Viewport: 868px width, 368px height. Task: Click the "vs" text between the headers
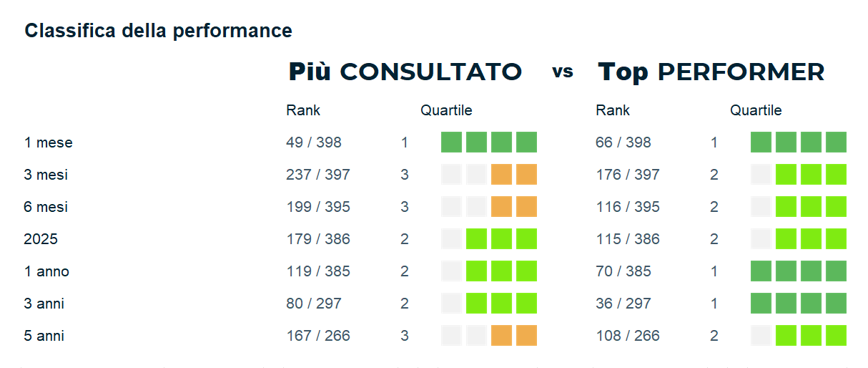(563, 72)
